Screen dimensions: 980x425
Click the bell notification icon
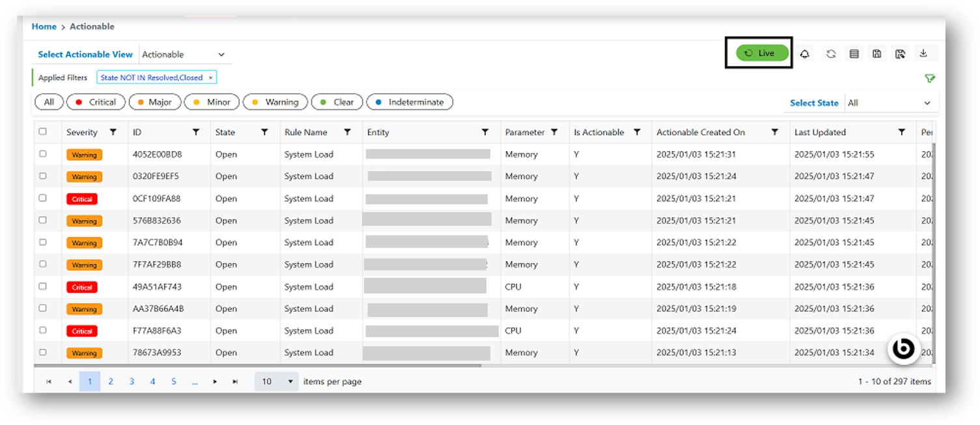click(805, 54)
